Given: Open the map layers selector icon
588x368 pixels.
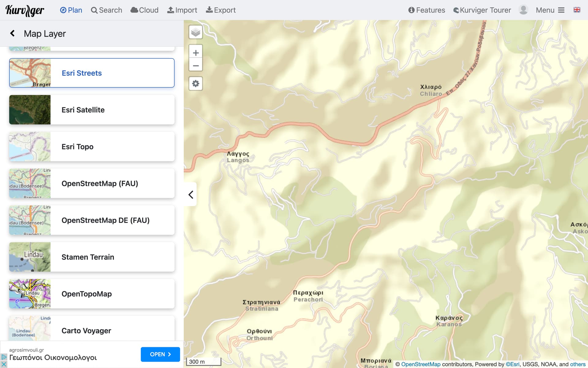Looking at the screenshot, I should pyautogui.click(x=195, y=32).
